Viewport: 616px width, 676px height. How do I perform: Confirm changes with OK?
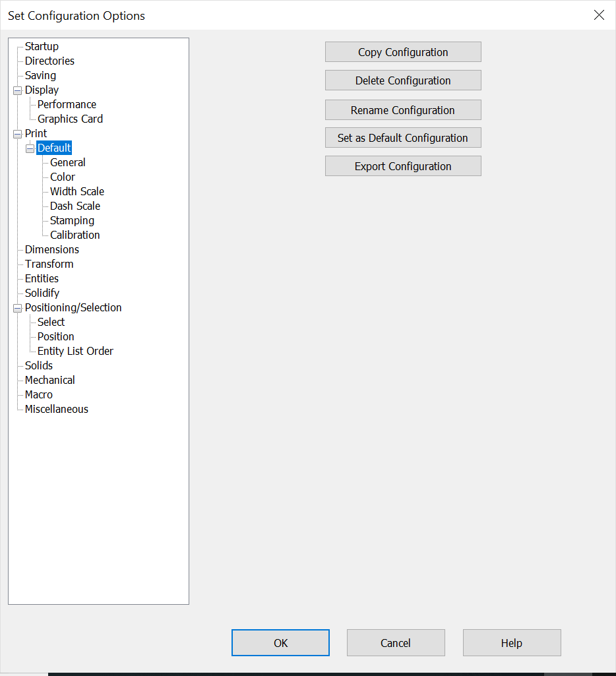280,642
